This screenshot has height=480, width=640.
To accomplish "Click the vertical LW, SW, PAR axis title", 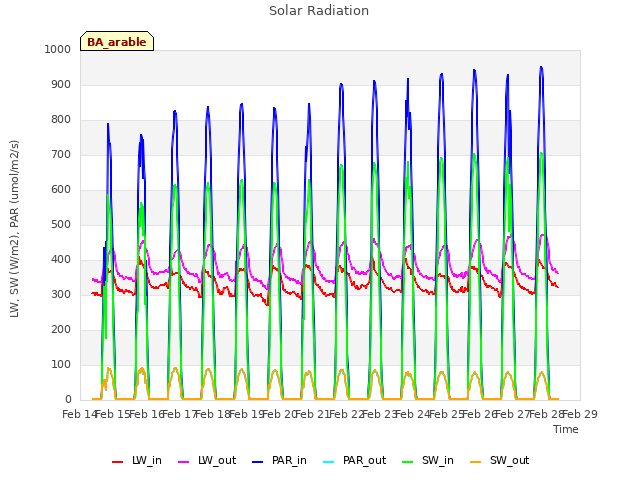I will [14, 229].
